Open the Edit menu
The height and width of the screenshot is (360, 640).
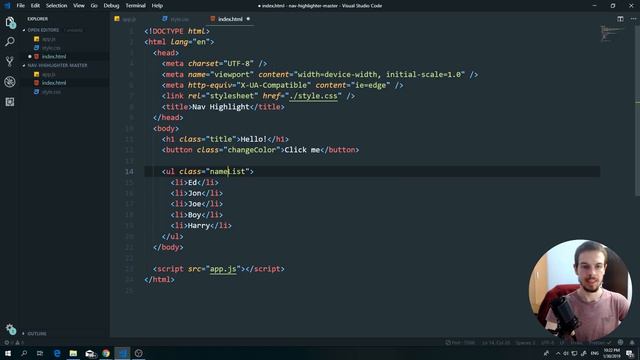tap(35, 6)
